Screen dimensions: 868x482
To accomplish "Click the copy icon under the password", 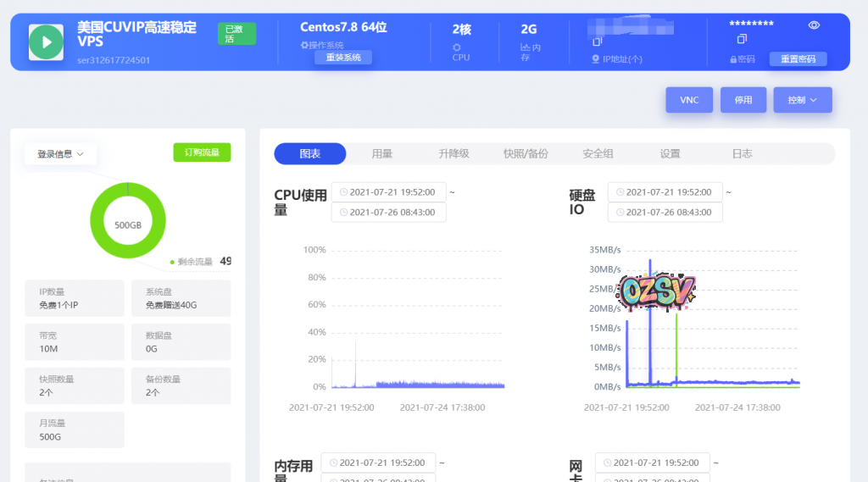I will click(x=742, y=39).
